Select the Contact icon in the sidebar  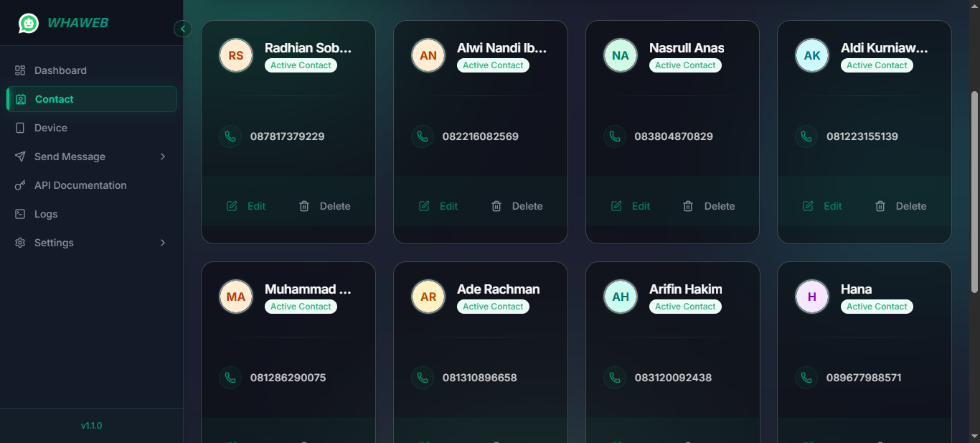22,98
